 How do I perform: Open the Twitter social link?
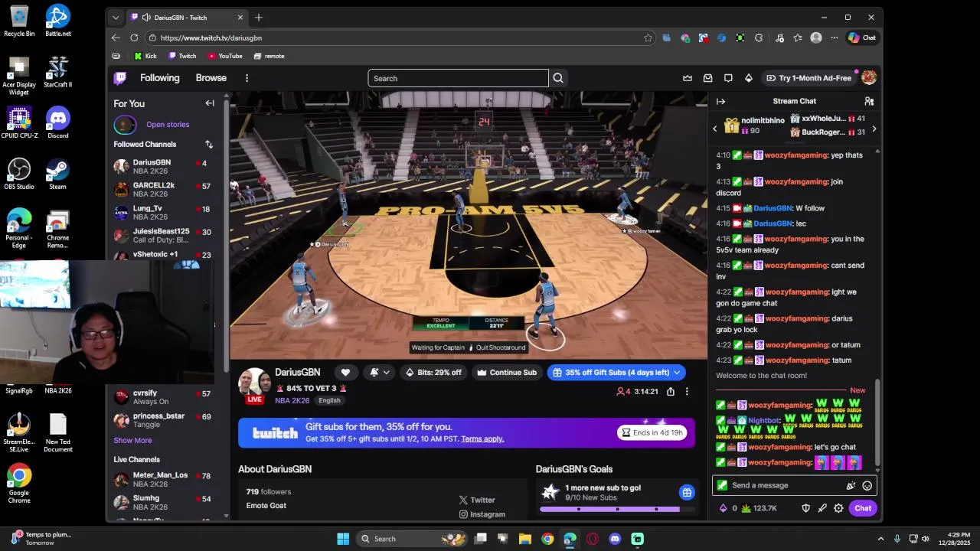coord(477,500)
